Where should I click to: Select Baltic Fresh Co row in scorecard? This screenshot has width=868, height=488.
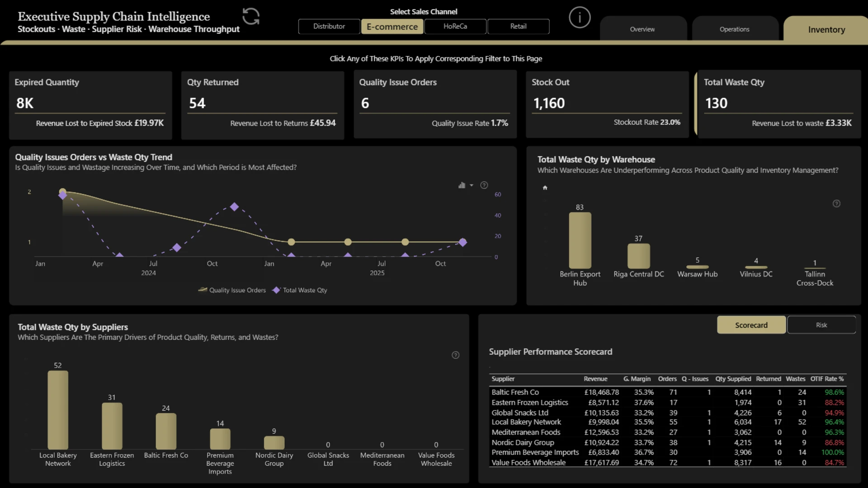[668, 392]
